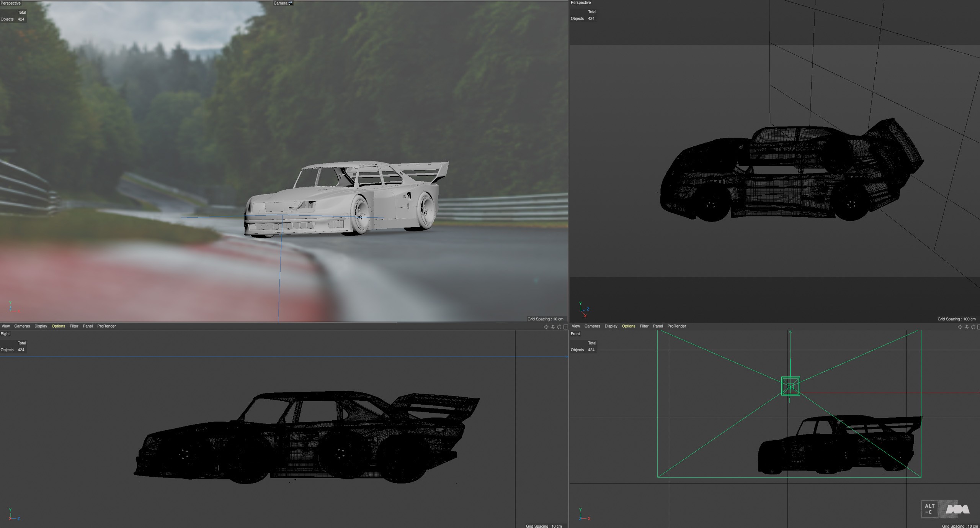Viewport: 980px width, 528px height.
Task: Open Panel menu in Right viewport
Action: point(88,326)
